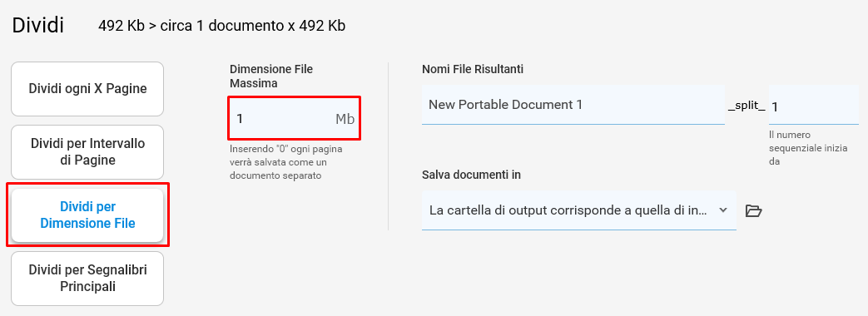
Task: Click the _split_ separator text
Action: 746,106
